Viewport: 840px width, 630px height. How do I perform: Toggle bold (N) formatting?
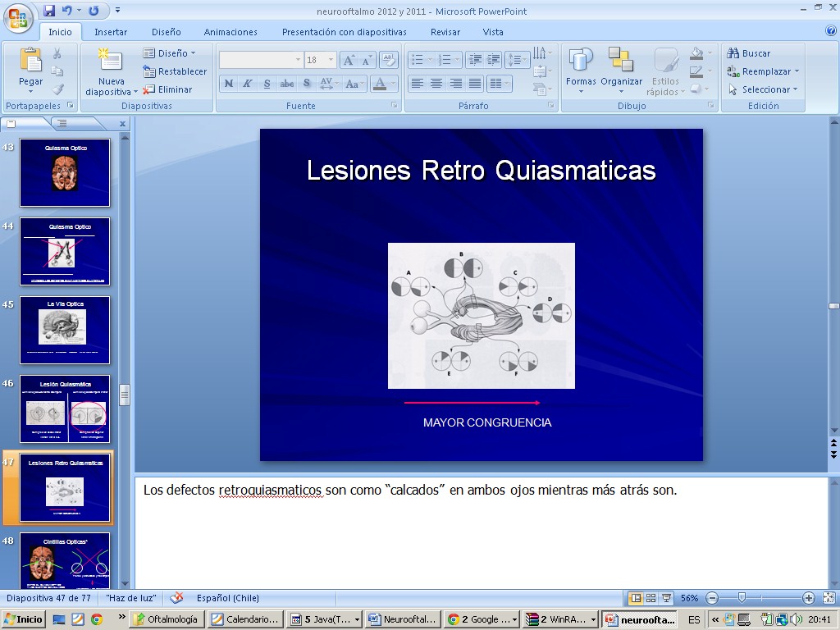point(228,84)
